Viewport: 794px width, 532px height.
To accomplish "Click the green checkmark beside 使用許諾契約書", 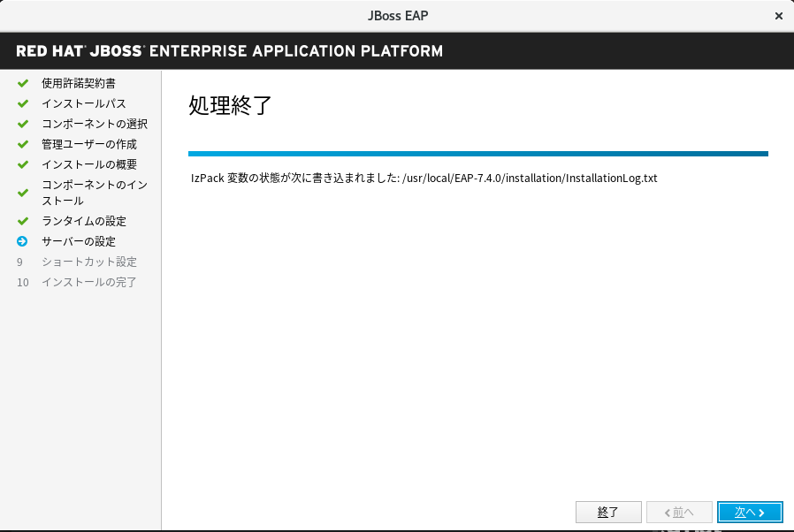I will point(23,83).
